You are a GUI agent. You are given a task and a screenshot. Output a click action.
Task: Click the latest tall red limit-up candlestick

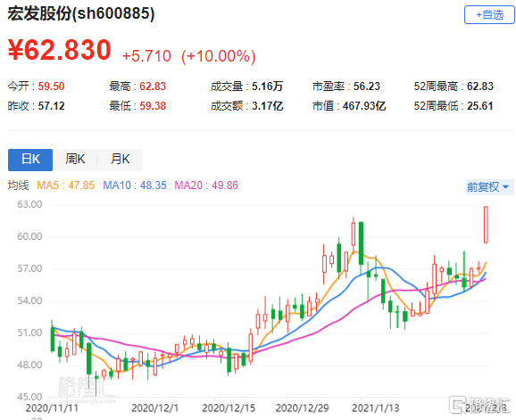tap(486, 225)
